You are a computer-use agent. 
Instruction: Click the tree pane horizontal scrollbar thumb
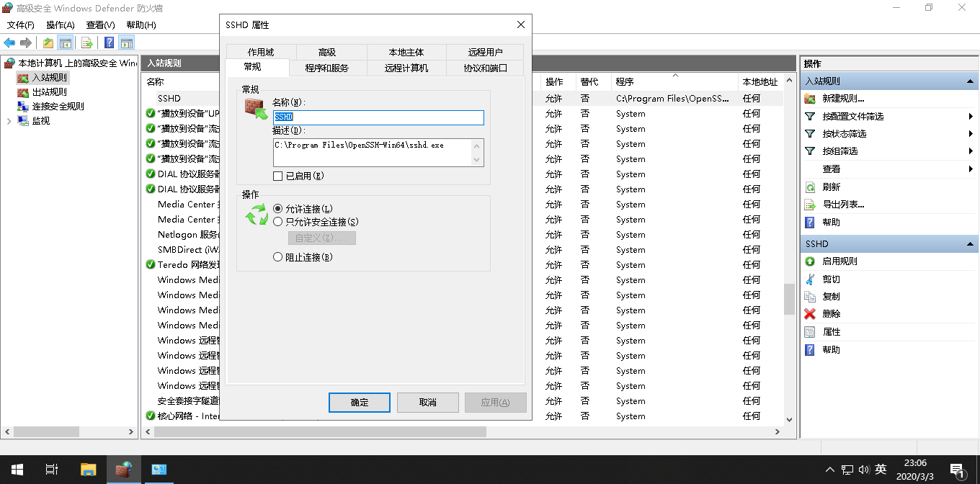(x=46, y=432)
